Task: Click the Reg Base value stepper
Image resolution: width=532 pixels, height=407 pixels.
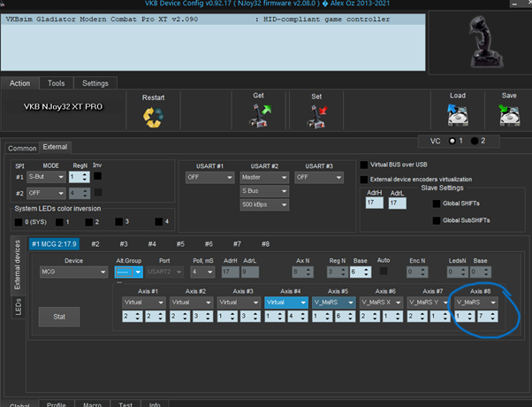Action: click(361, 272)
